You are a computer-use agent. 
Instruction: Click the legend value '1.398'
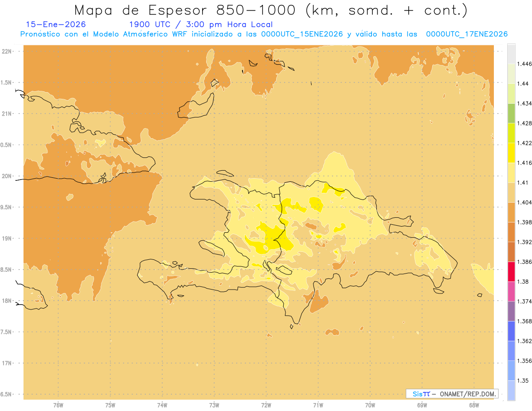[x=524, y=222]
